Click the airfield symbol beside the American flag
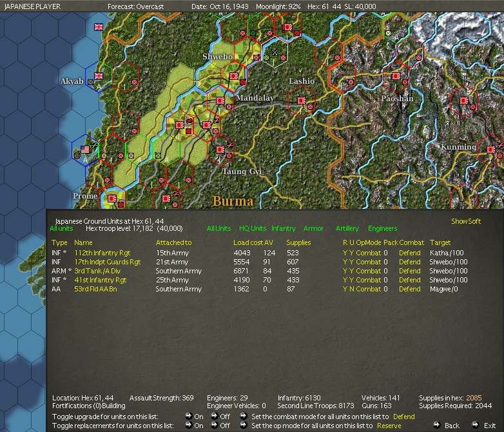The height and width of the screenshot is (432, 504). point(95,145)
